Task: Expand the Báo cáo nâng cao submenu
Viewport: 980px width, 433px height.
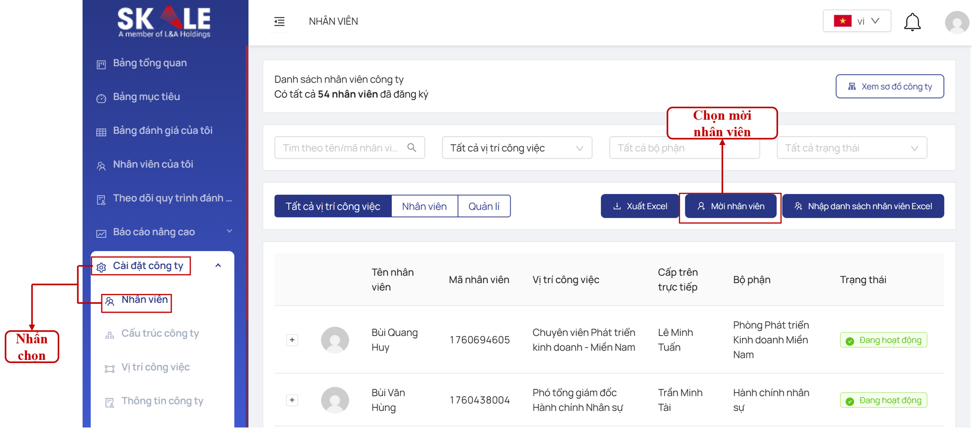Action: [x=229, y=231]
